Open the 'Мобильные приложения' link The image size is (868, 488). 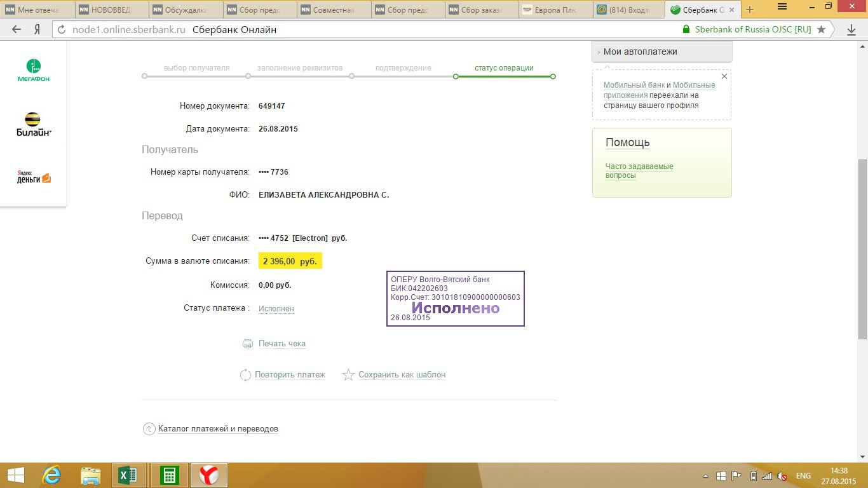click(x=660, y=90)
